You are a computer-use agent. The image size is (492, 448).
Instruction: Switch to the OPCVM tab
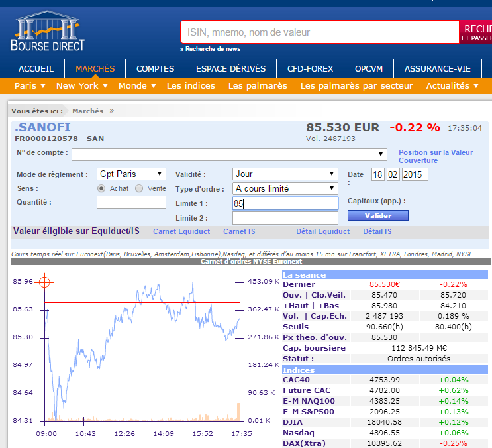pos(369,69)
